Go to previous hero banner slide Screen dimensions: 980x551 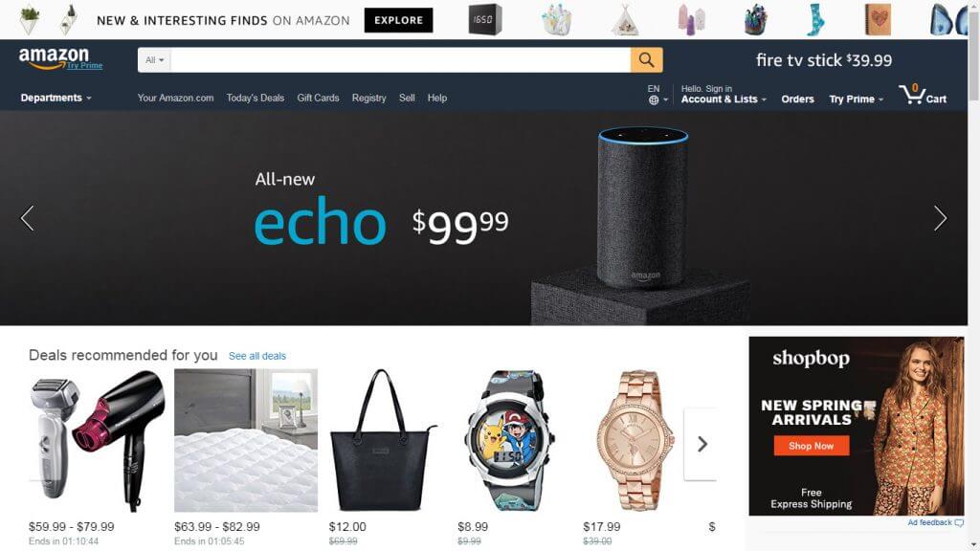[28, 218]
